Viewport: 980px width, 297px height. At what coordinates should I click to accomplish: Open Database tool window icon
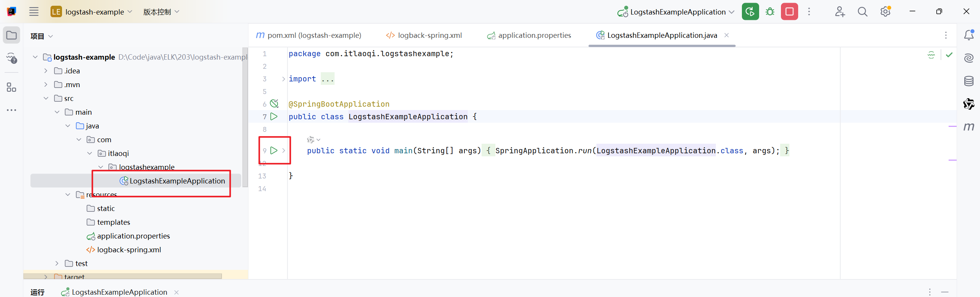(969, 81)
